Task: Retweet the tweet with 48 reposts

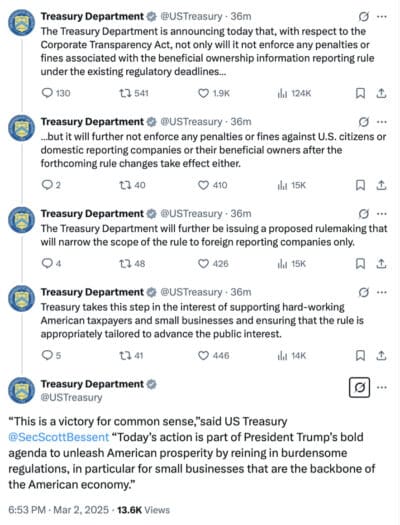Action: 132,264
